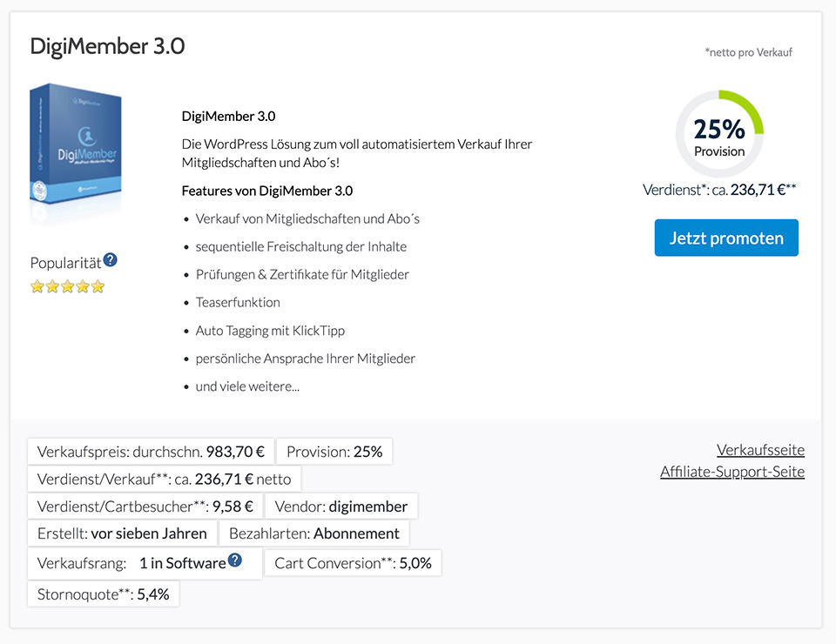
Task: Click the persönliche Ansprache Ihrer Mitglieder bullet
Action: click(x=306, y=359)
